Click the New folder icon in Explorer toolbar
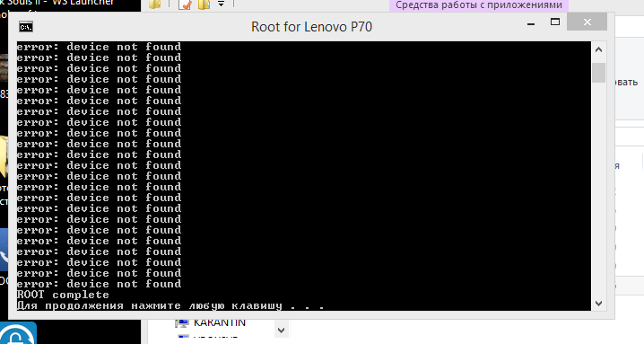 205,4
